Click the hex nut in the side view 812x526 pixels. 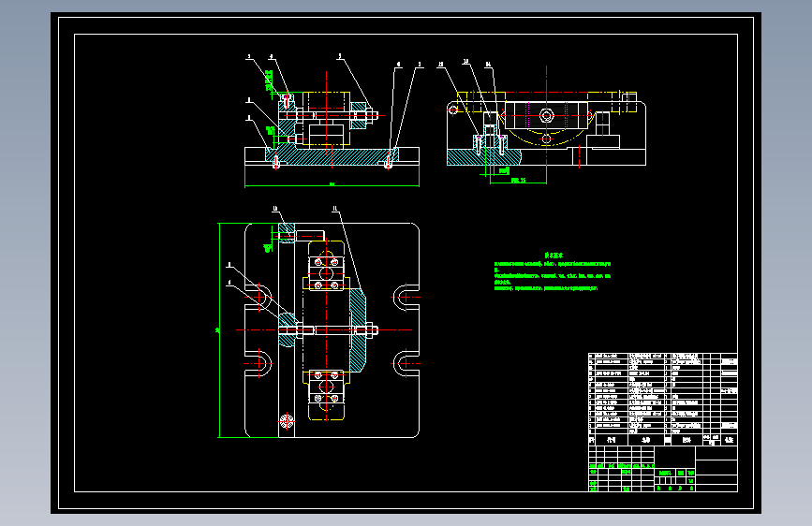[x=547, y=116]
